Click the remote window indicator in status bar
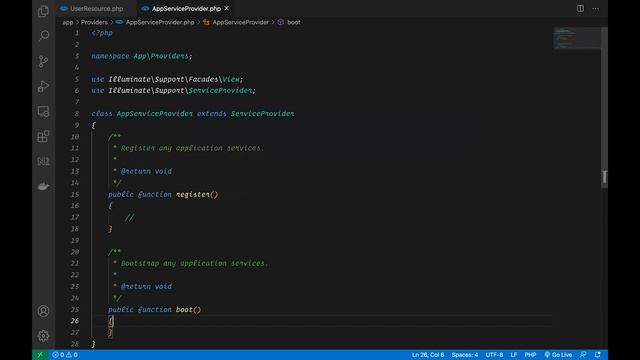The width and height of the screenshot is (640, 360). tap(40, 355)
